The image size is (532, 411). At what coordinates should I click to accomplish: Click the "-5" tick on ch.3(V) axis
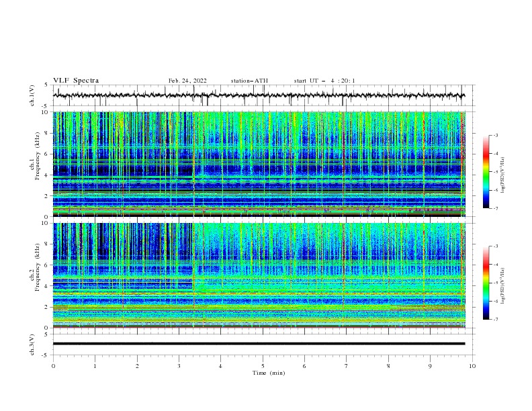pyautogui.click(x=44, y=355)
